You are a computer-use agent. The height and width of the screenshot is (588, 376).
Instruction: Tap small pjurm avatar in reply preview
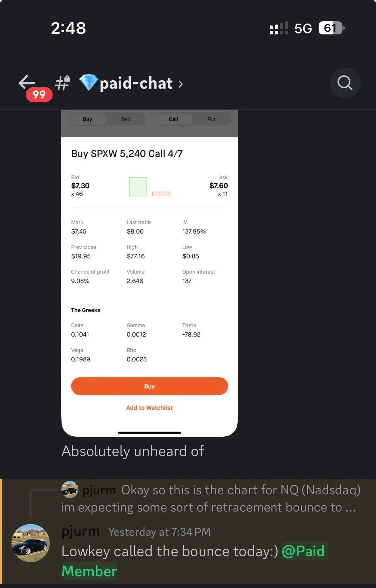point(70,490)
